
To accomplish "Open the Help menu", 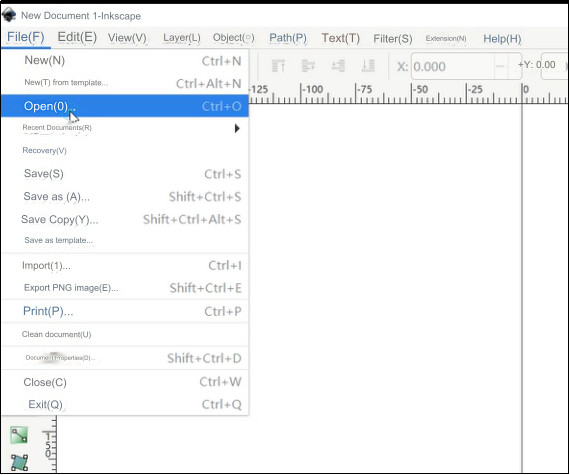I will point(502,39).
